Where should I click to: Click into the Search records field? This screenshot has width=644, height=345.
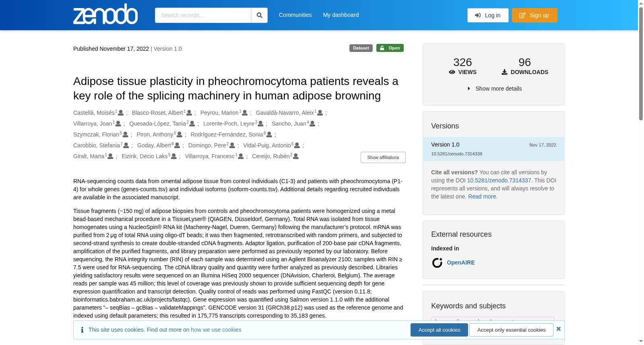point(203,15)
